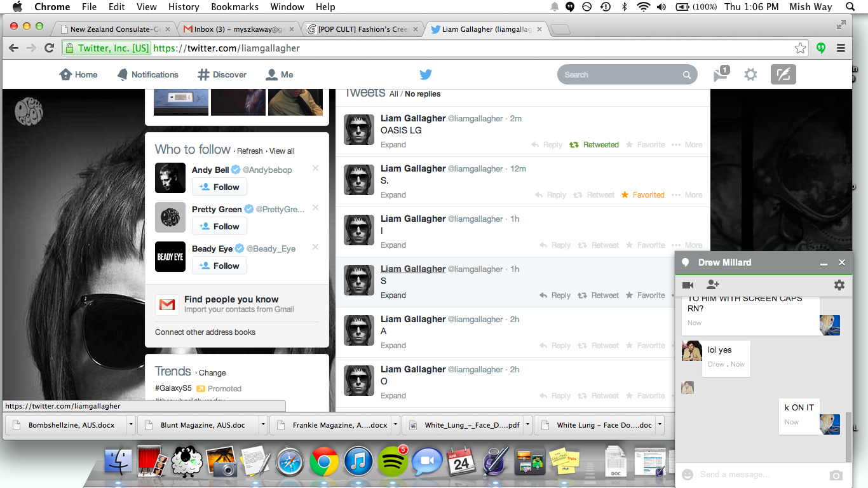868x488 pixels.
Task: Start a video call with Drew Millard
Action: [x=688, y=285]
